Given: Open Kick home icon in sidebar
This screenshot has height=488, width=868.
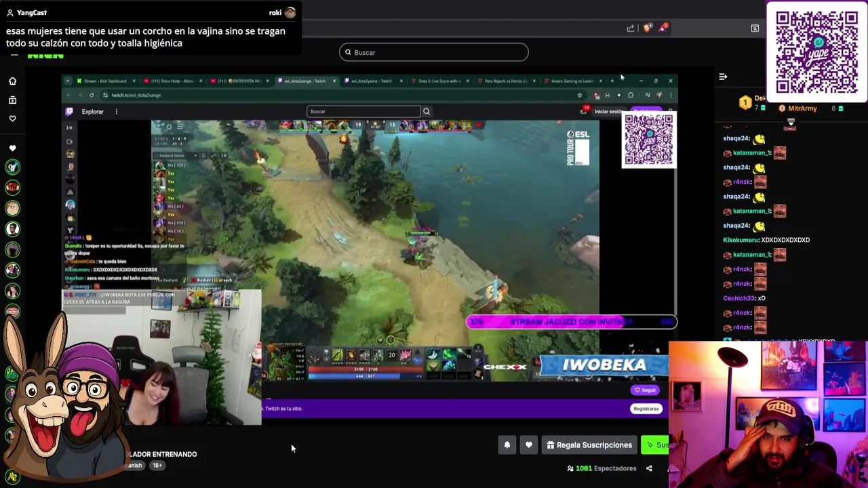Looking at the screenshot, I should (x=12, y=81).
